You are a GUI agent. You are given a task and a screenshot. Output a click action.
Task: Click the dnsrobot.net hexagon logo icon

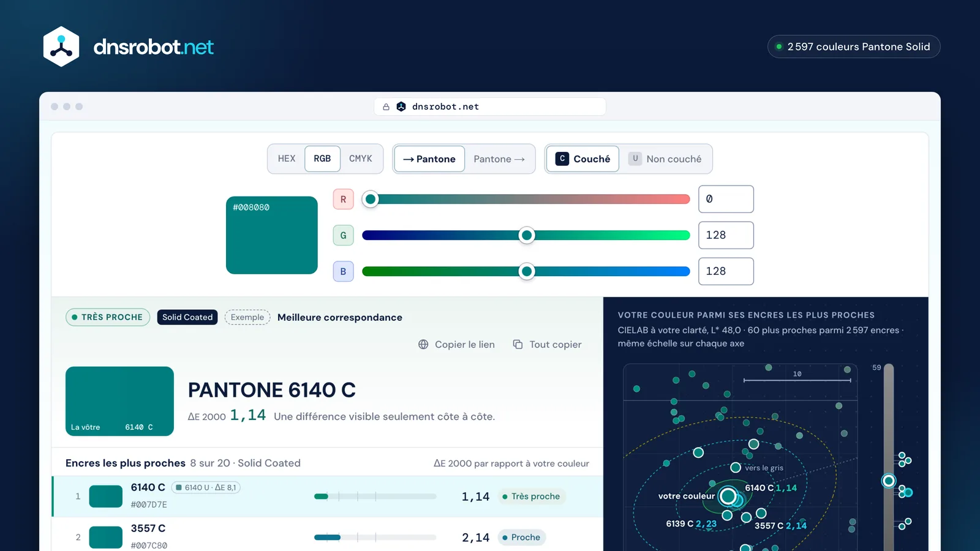click(x=61, y=47)
